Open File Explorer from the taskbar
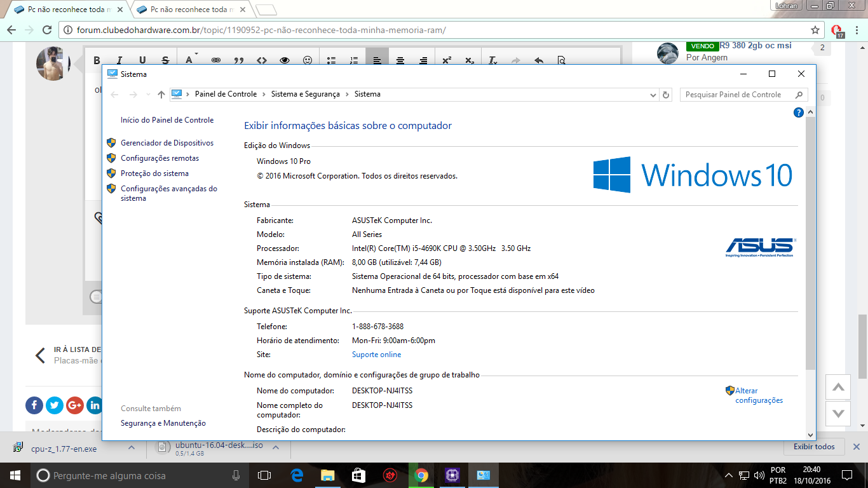The image size is (868, 488). 328,475
